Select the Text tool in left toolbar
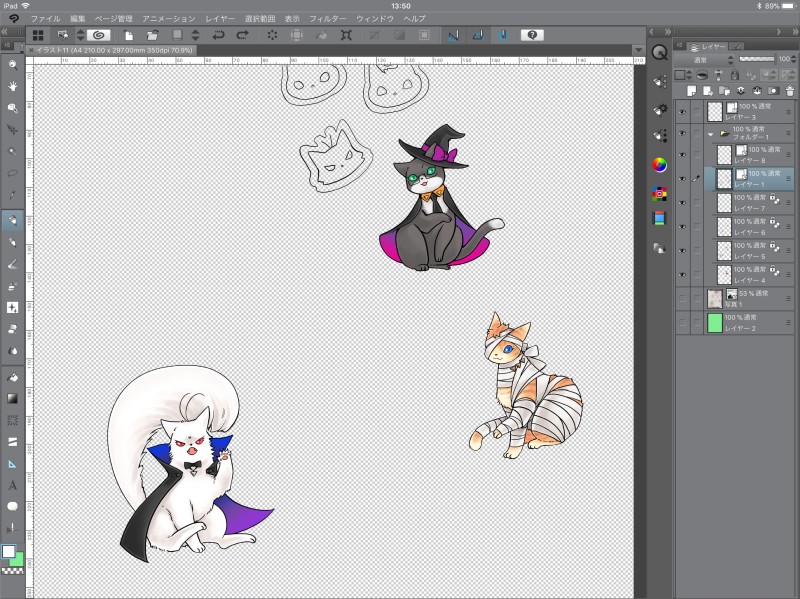800x599 pixels. click(13, 485)
